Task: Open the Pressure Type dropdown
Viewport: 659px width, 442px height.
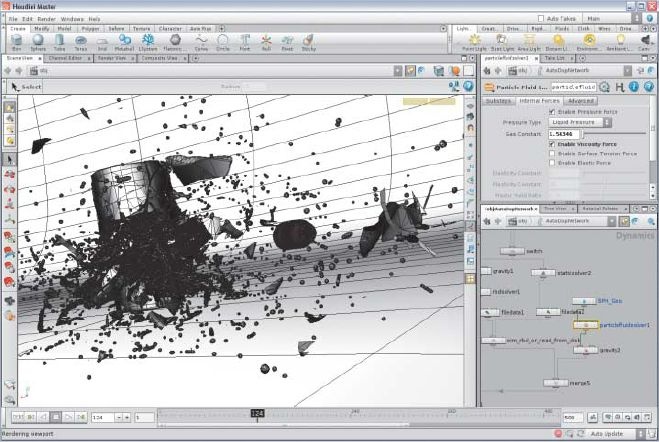Action: pyautogui.click(x=580, y=122)
